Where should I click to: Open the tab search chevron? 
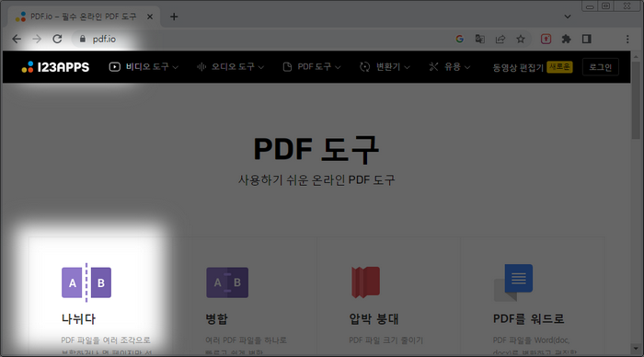(568, 17)
